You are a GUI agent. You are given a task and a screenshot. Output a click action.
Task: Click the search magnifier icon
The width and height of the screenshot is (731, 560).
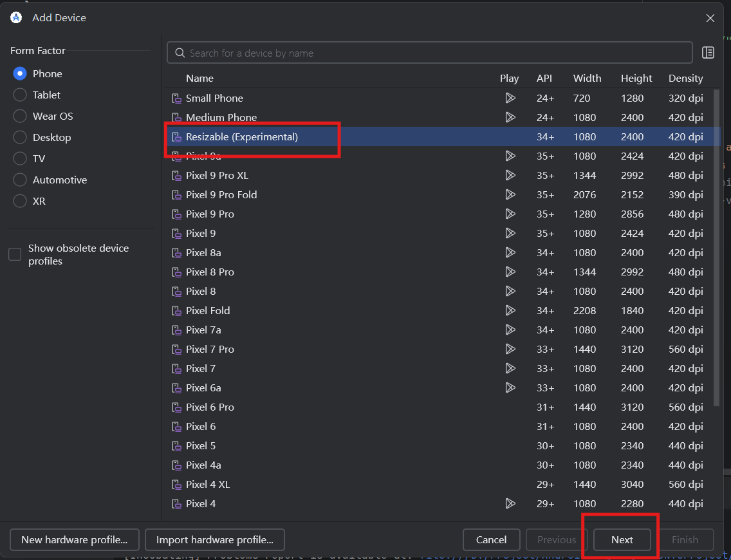(x=180, y=53)
